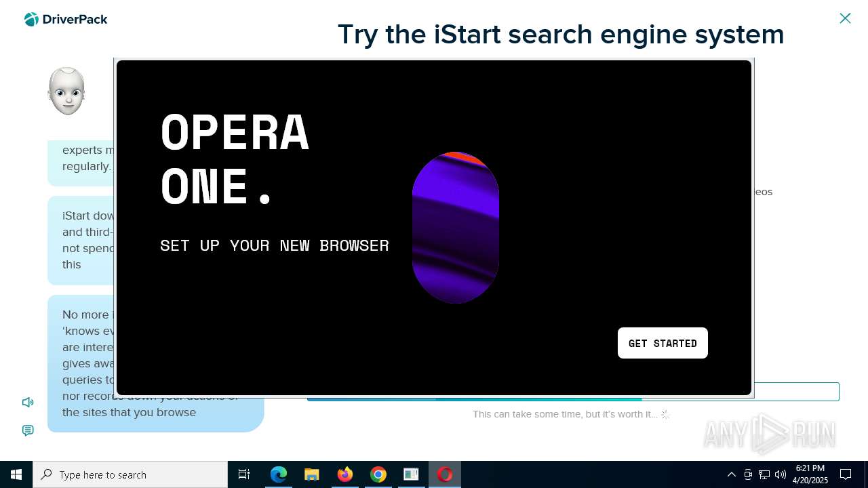Open the clock showing 6:21 PM
This screenshot has height=488, width=868.
tap(810, 474)
